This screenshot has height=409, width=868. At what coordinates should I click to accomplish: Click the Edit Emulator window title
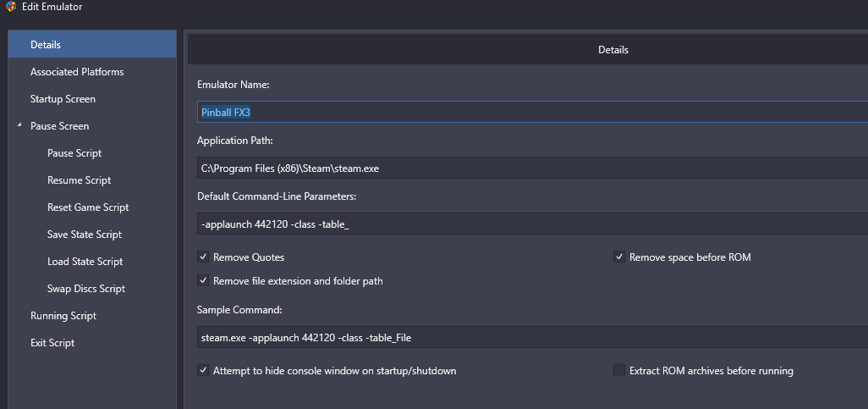[x=52, y=8]
